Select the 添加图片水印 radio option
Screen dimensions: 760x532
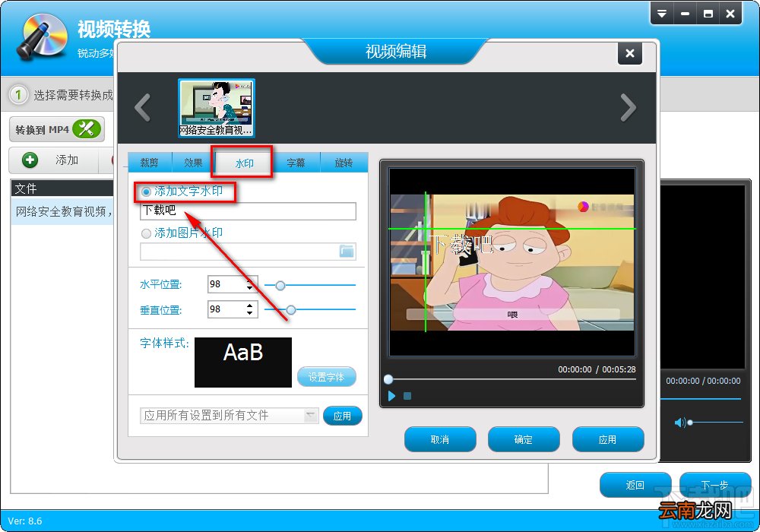point(146,233)
